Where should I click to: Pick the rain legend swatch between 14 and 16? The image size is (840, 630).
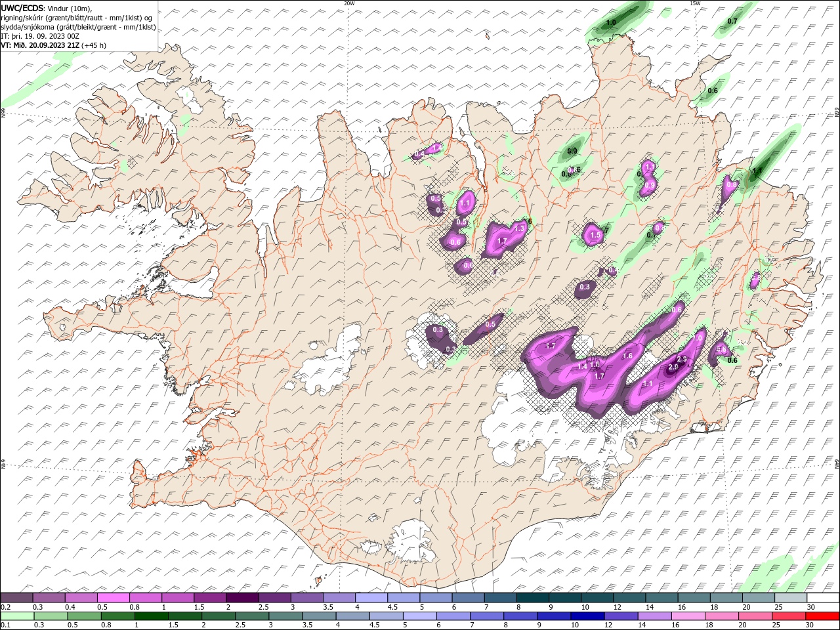pyautogui.click(x=654, y=616)
